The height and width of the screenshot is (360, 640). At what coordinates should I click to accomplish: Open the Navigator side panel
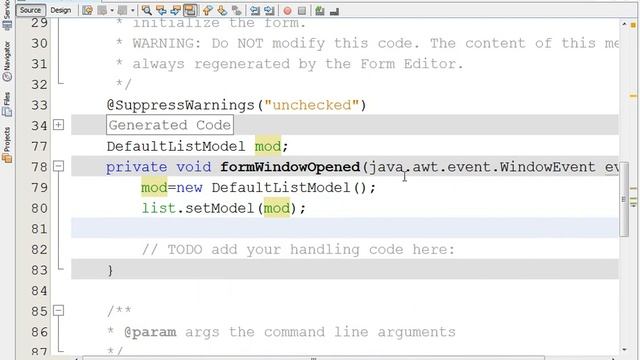pos(7,60)
